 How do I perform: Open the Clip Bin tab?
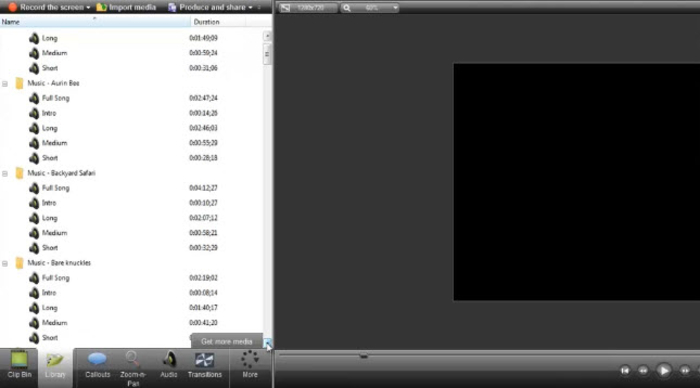[19, 366]
